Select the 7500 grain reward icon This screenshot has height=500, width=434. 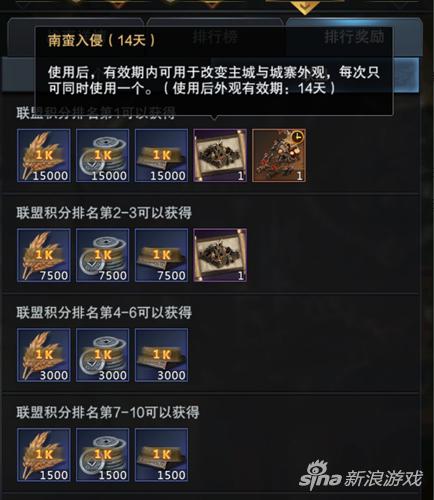(44, 255)
